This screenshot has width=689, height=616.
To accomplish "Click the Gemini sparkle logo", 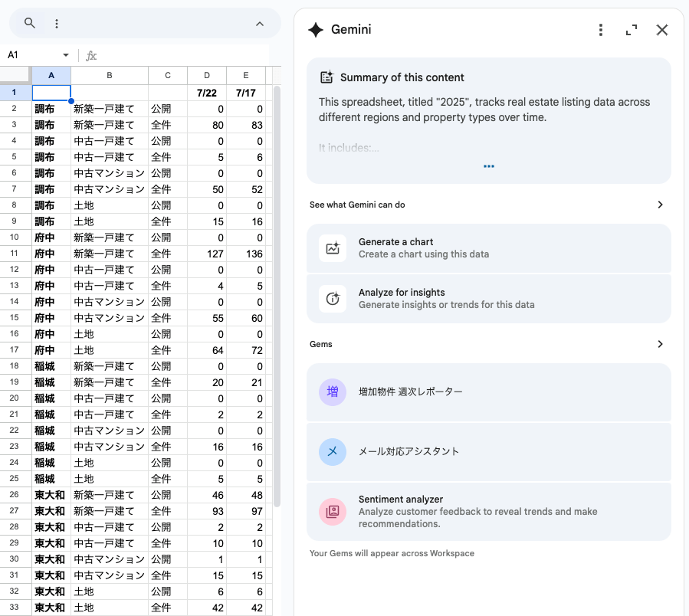I will click(x=316, y=30).
